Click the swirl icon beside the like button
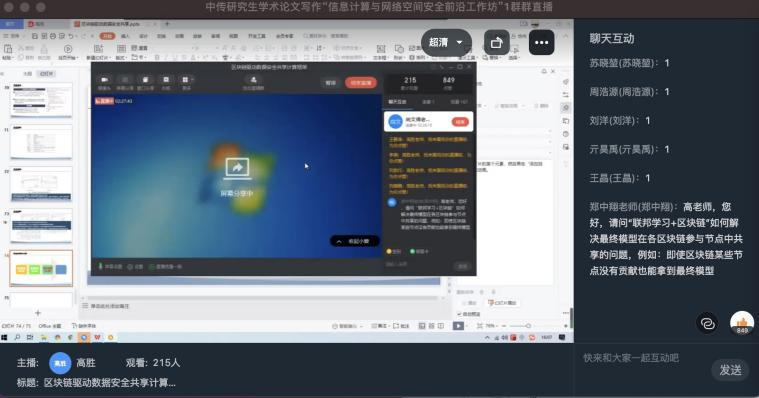 coord(707,323)
